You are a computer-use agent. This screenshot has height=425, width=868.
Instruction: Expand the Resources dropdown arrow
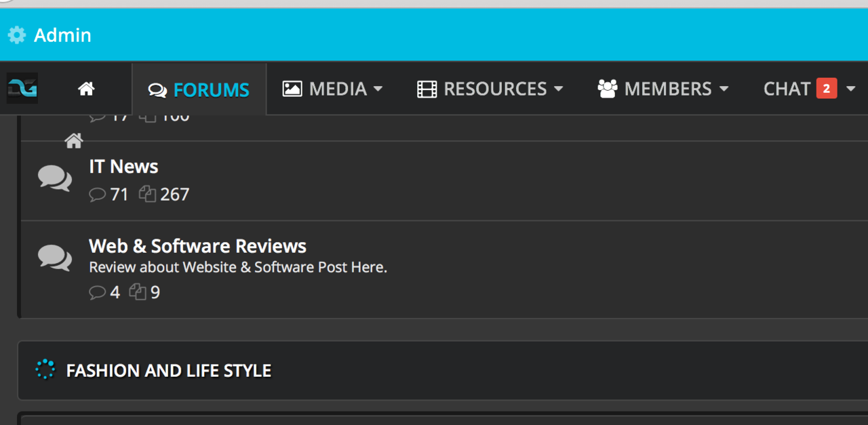559,89
